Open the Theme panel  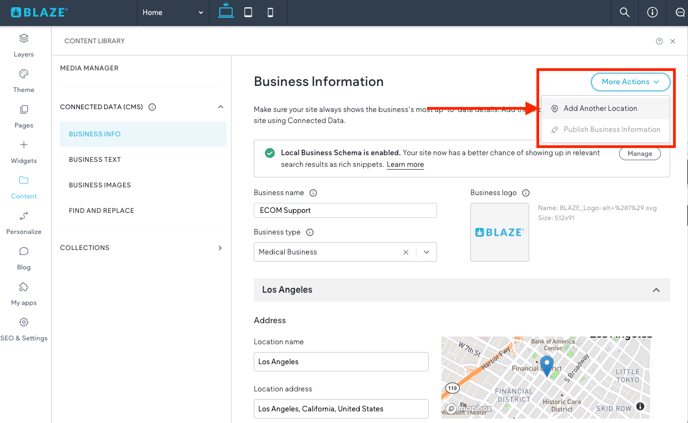pyautogui.click(x=24, y=80)
